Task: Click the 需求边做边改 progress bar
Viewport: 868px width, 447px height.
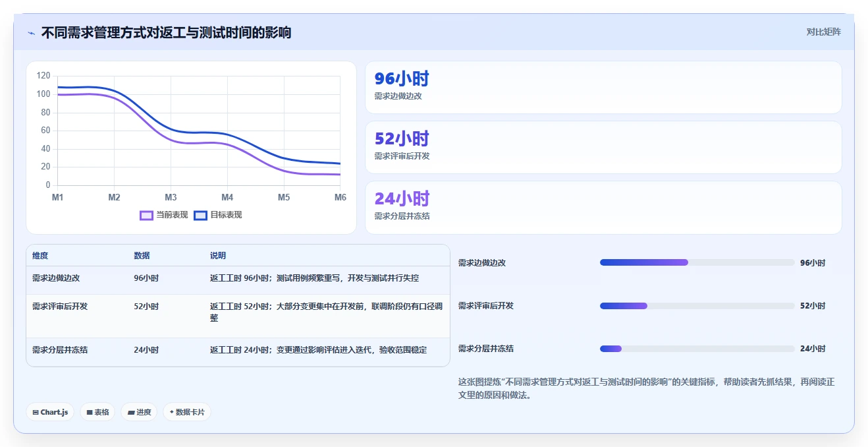Action: click(697, 262)
